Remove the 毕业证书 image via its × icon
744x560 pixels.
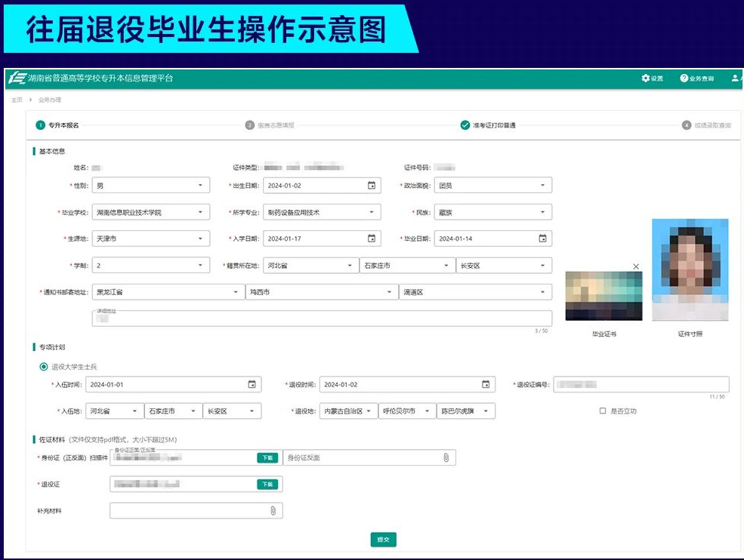pyautogui.click(x=635, y=266)
